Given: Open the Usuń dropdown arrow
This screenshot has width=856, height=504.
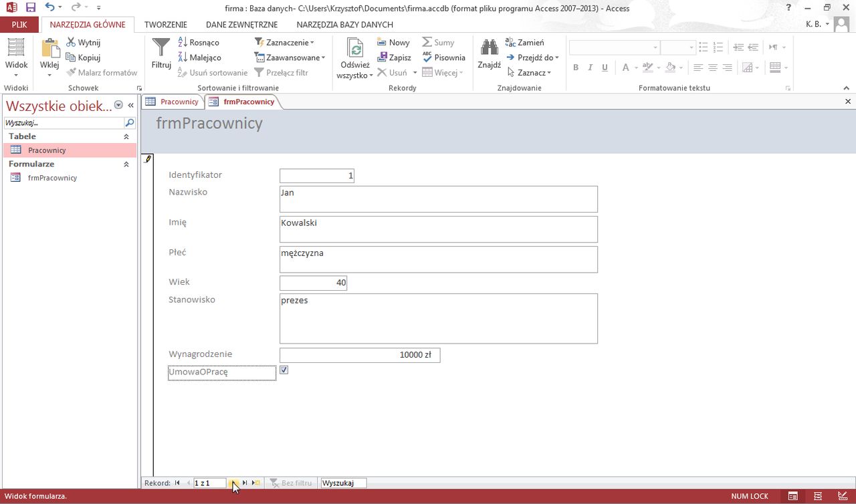Looking at the screenshot, I should point(415,73).
